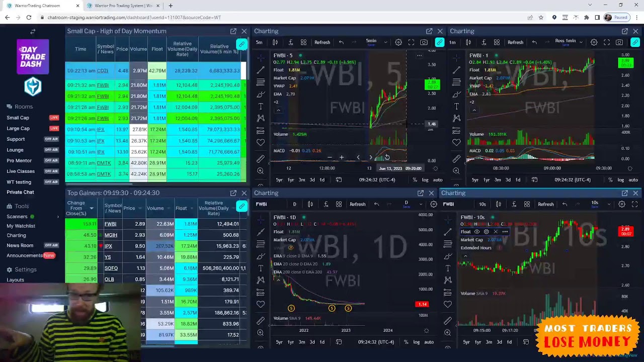Toggle symbol link in Top Gainers panel
Screen dimensions: 644x362
pyautogui.click(x=242, y=206)
